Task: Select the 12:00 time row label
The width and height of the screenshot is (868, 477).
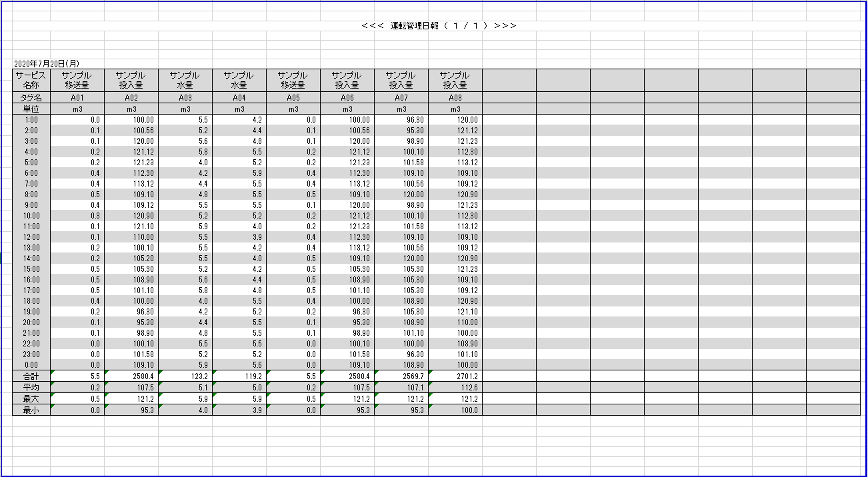Action: (x=31, y=237)
